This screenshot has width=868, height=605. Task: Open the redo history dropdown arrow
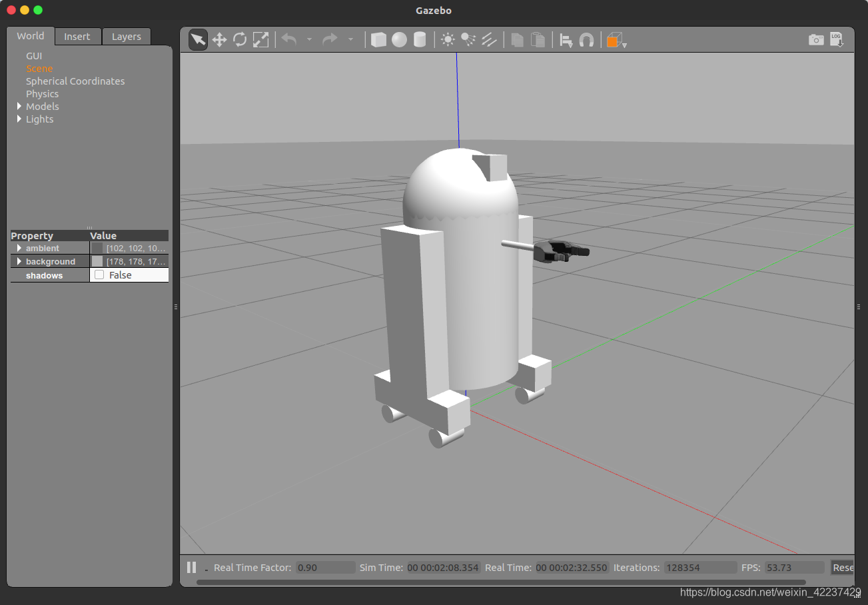(x=350, y=40)
